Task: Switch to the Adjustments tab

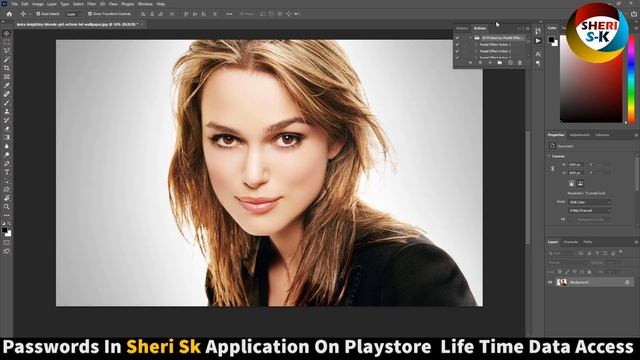Action: coord(580,135)
